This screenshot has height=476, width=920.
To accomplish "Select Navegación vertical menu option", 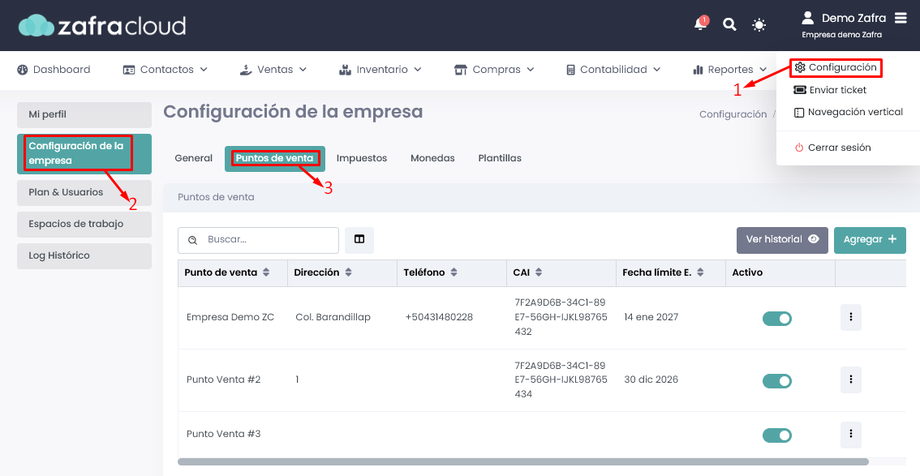I will click(848, 112).
